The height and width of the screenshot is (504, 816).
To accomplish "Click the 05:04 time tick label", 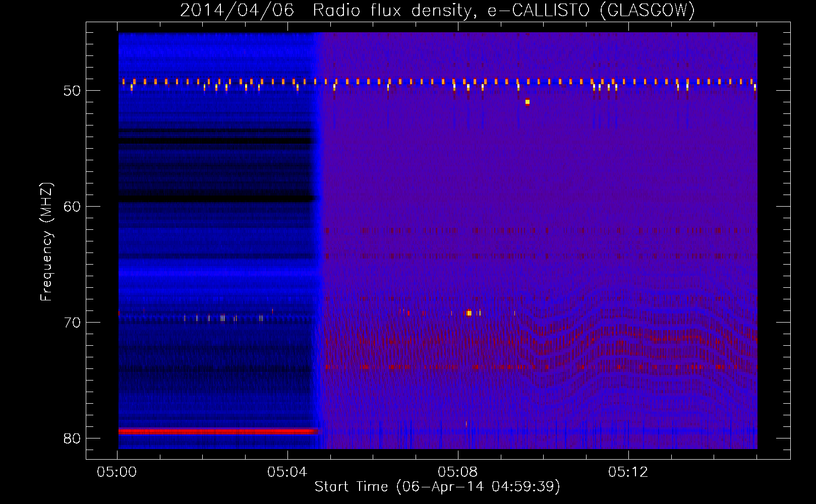I will coord(287,472).
